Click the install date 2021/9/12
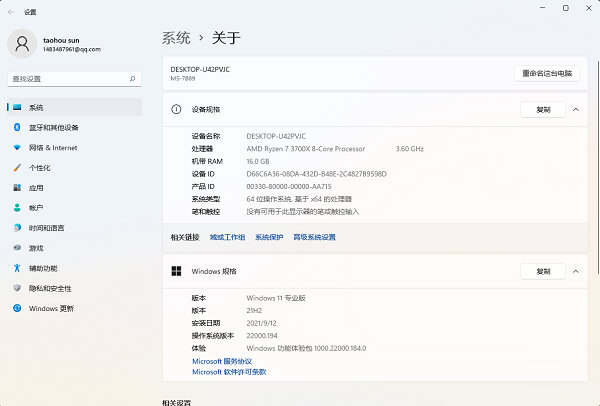 261,323
